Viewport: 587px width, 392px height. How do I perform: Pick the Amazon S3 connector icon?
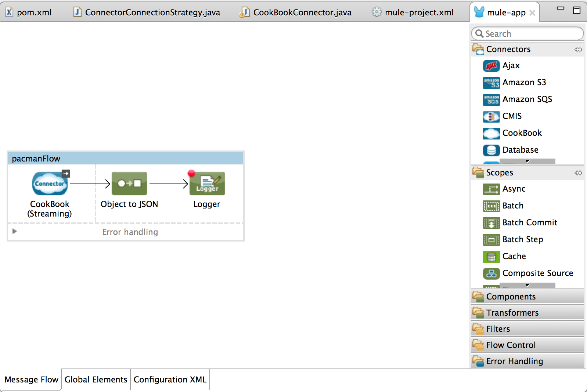click(491, 83)
